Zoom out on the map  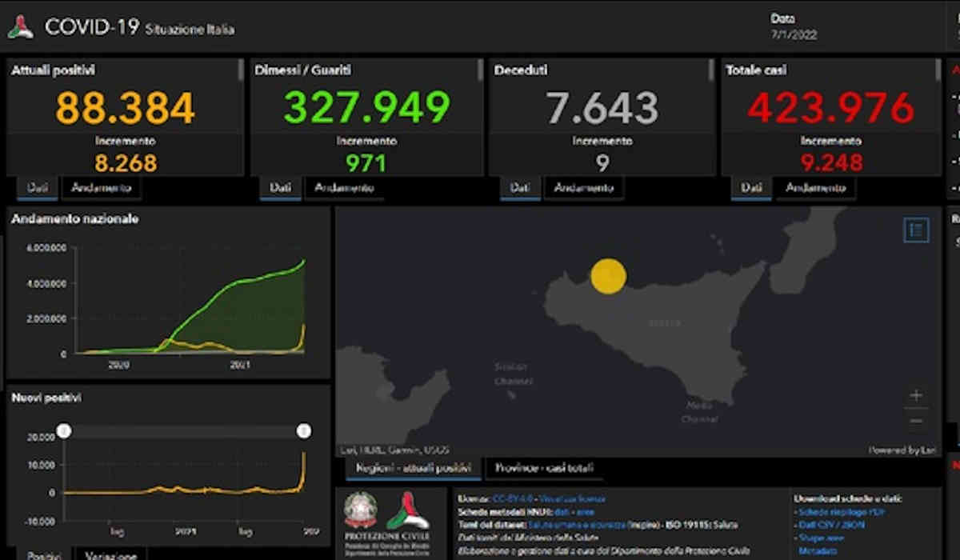click(916, 421)
